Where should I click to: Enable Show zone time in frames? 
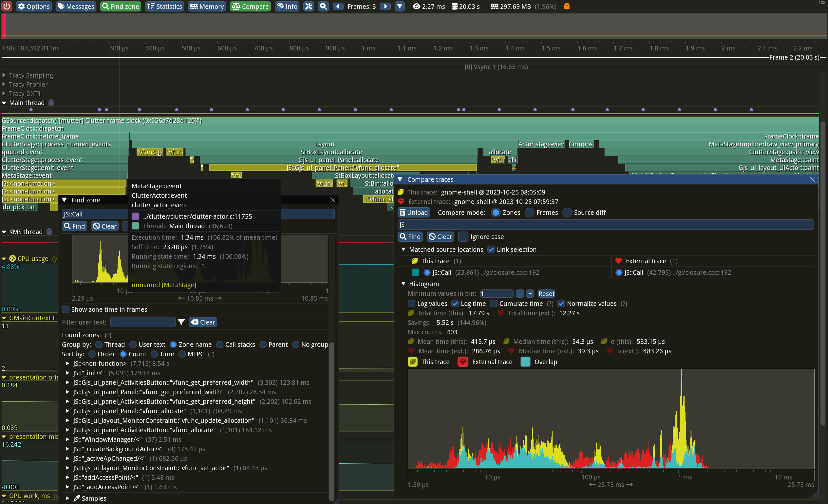pyautogui.click(x=66, y=309)
